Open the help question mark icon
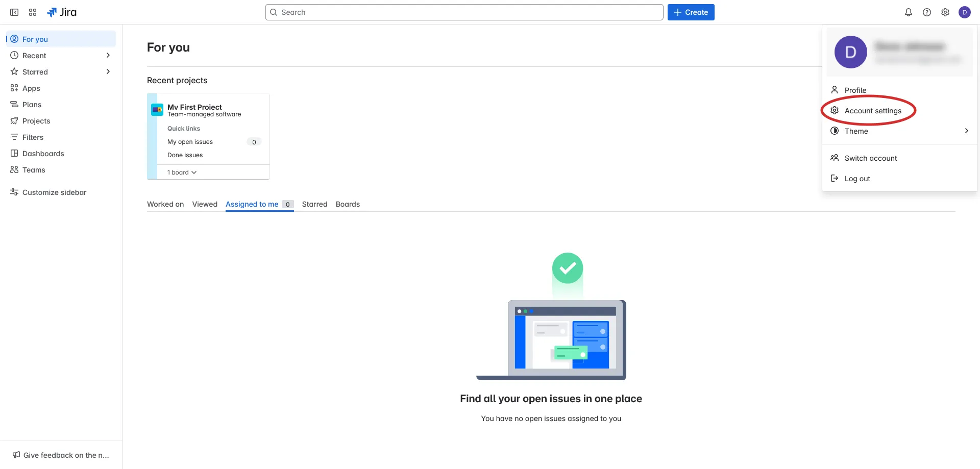Image resolution: width=980 pixels, height=469 pixels. coord(926,12)
